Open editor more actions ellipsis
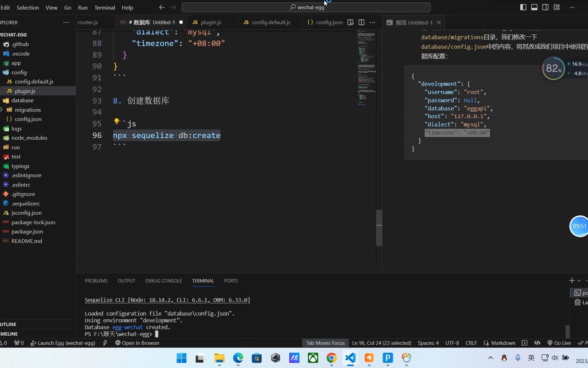Image resolution: width=588 pixels, height=368 pixels. pyautogui.click(x=372, y=22)
